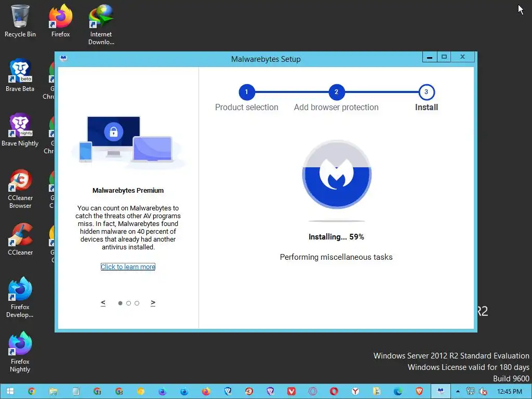This screenshot has width=532, height=399.
Task: Launch Vivaldi browser from the taskbar
Action: 291,391
